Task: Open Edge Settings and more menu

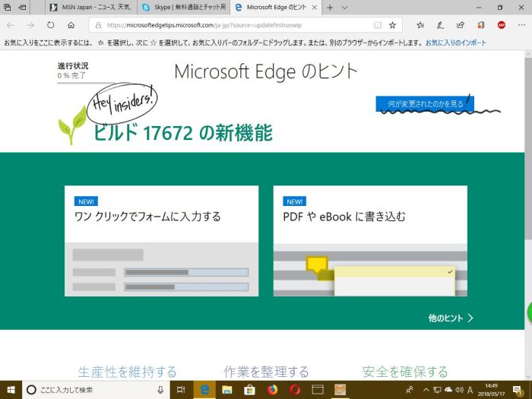Action: [x=521, y=25]
